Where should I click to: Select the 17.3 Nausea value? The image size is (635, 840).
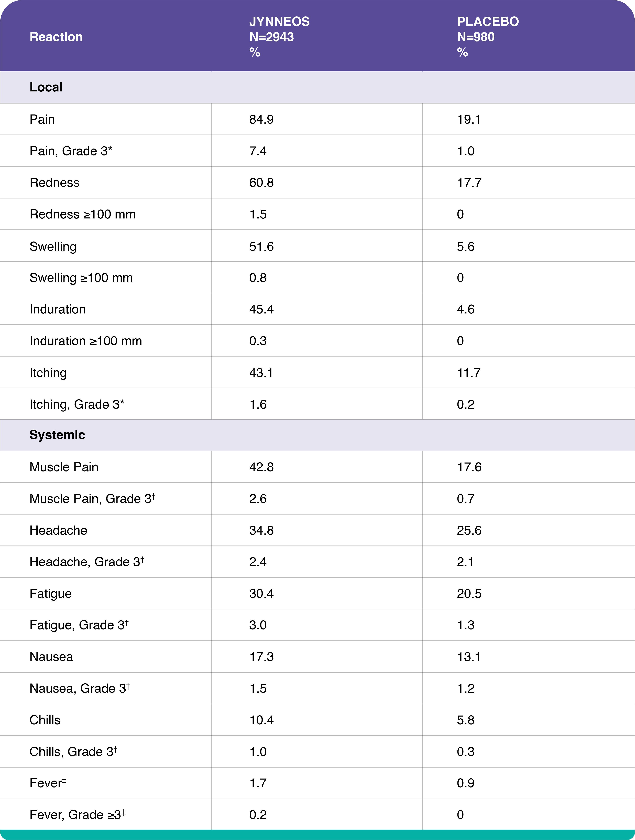coord(261,657)
